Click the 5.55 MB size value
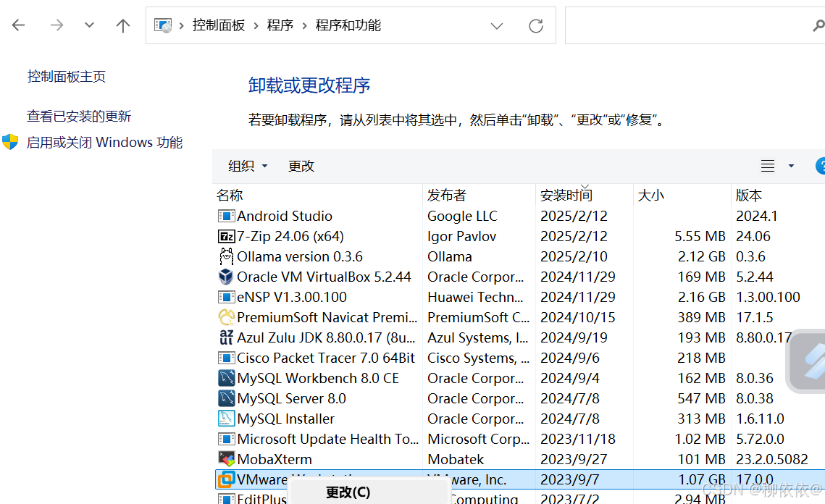 (700, 237)
